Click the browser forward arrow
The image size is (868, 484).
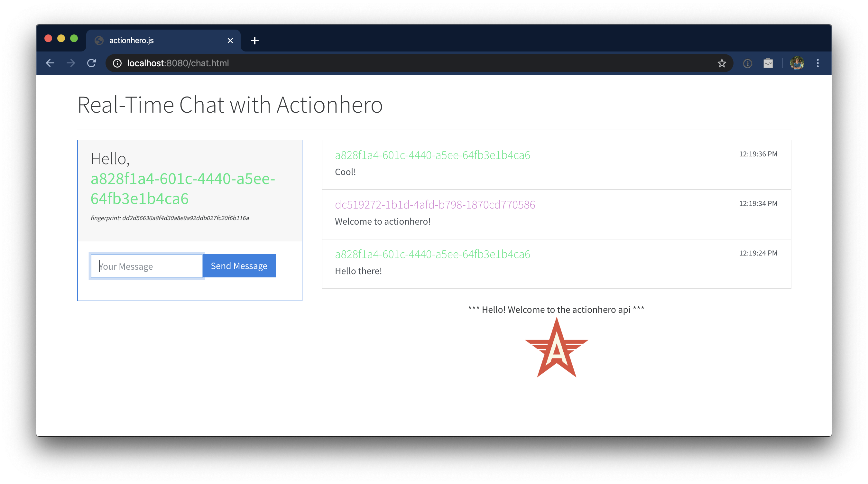(x=71, y=63)
